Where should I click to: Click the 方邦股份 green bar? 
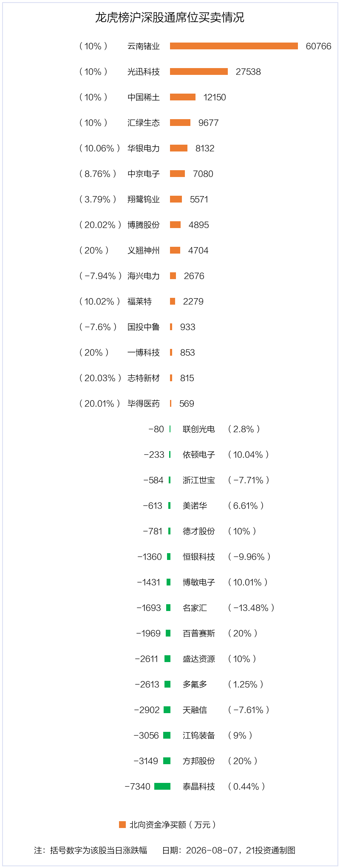pos(167,761)
